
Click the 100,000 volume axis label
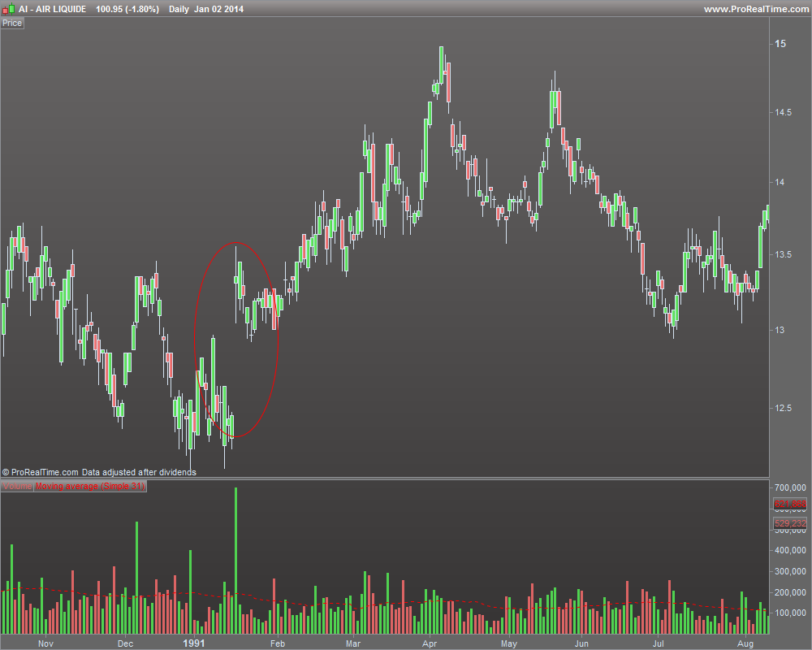[x=790, y=613]
